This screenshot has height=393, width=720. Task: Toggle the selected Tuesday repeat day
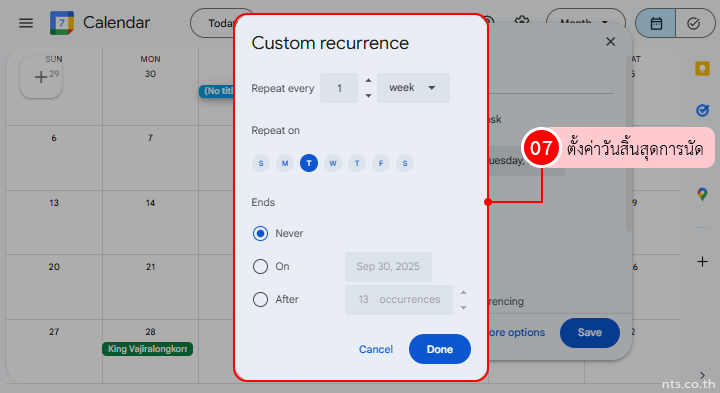tap(309, 163)
